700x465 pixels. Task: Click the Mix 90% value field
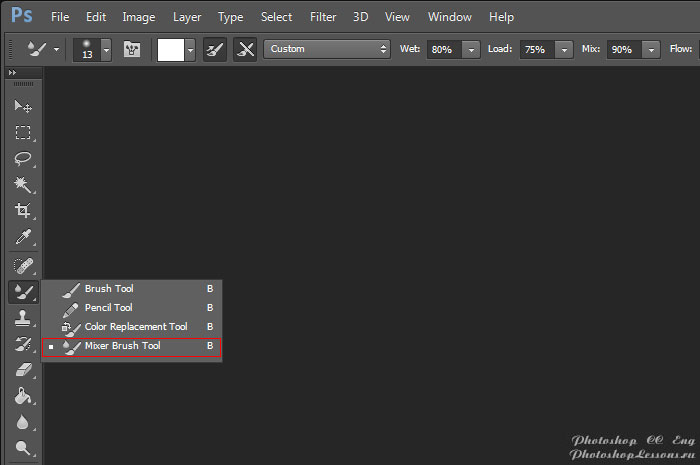pyautogui.click(x=624, y=50)
